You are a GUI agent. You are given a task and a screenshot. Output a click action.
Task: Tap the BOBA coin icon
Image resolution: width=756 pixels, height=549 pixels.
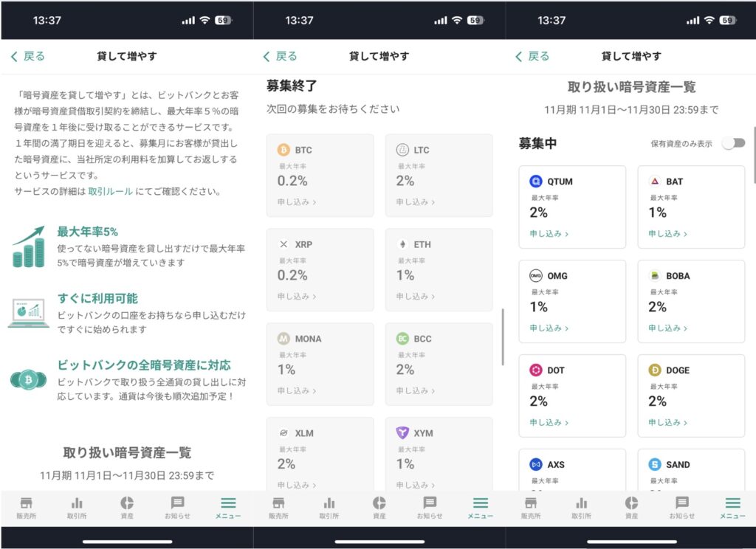click(655, 276)
